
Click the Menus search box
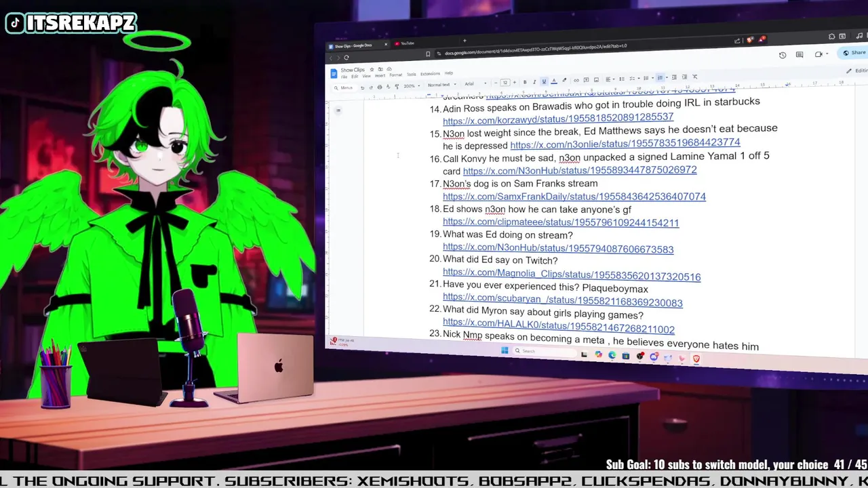tap(343, 87)
